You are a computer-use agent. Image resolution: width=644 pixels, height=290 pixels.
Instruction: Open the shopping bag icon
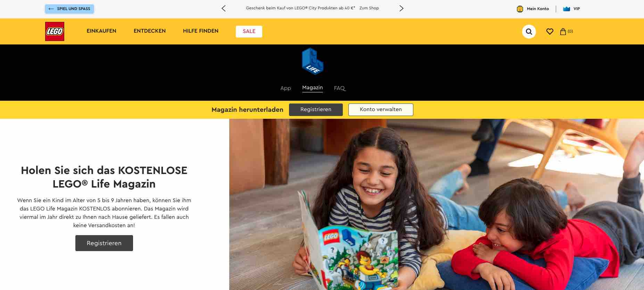coord(563,32)
